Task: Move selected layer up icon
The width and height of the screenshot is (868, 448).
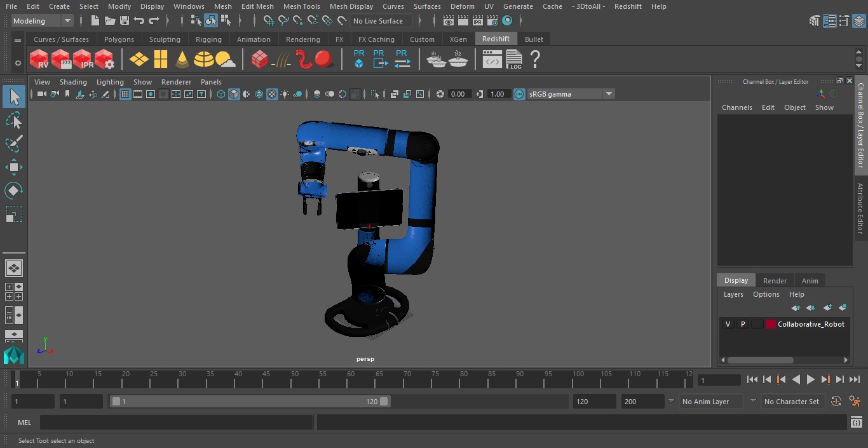Action: tap(796, 308)
